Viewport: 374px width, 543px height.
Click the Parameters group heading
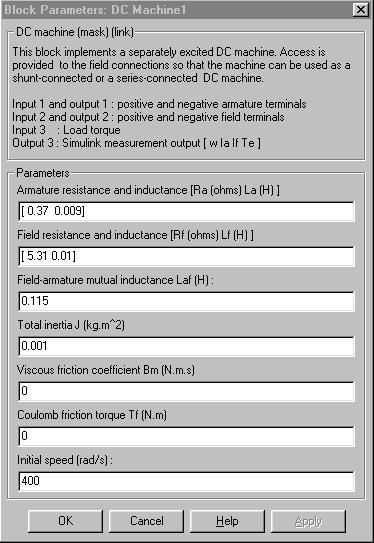tap(43, 173)
